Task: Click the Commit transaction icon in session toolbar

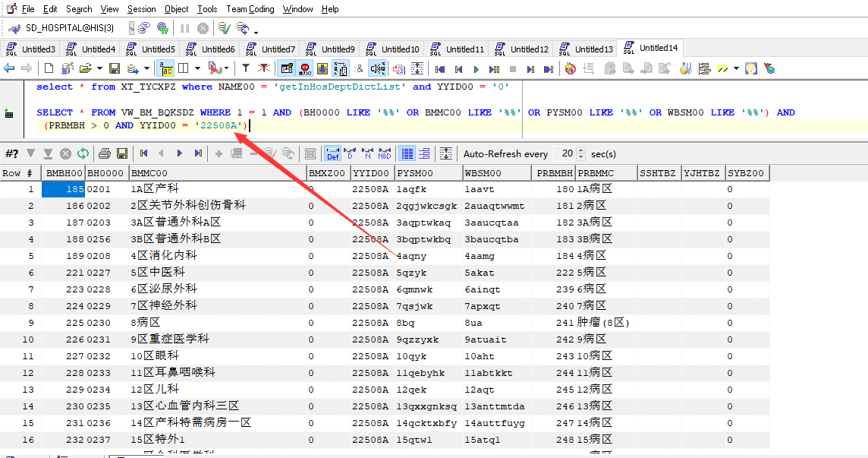Action: pos(224,28)
